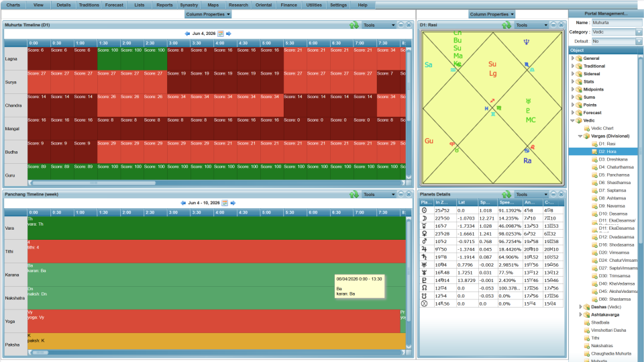The image size is (644, 362).
Task: Open left Column Properties dropdown
Action: tap(208, 14)
